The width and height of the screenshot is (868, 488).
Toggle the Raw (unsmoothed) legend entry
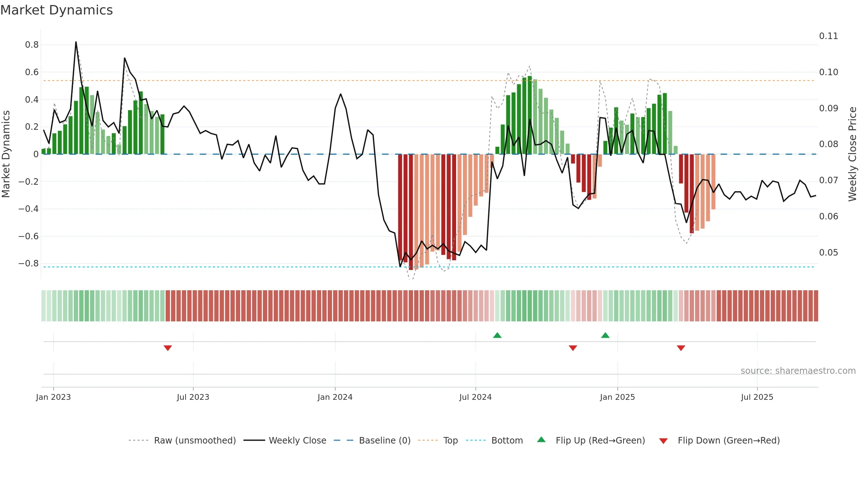pyautogui.click(x=182, y=440)
